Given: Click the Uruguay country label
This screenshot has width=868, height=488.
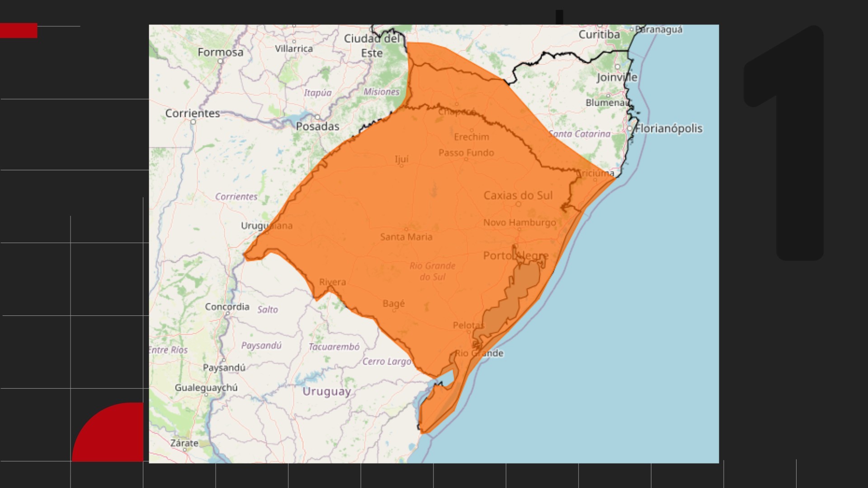Looking at the screenshot, I should pyautogui.click(x=326, y=392).
